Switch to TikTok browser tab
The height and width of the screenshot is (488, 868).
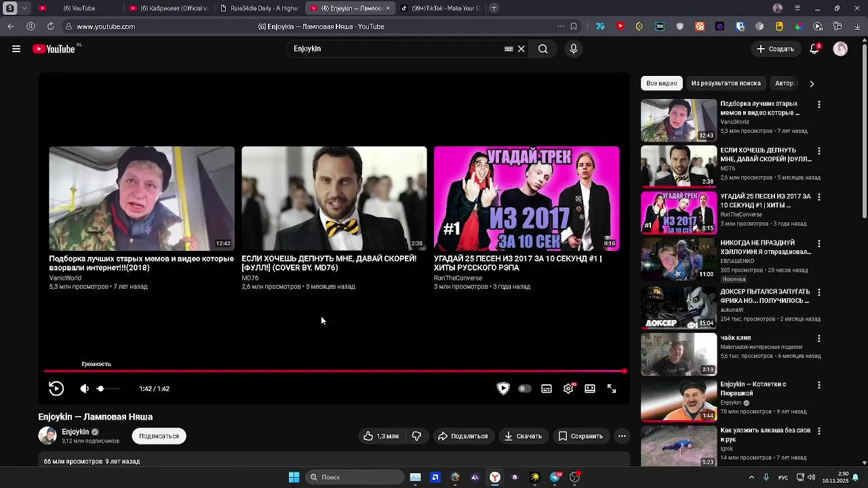coord(441,8)
